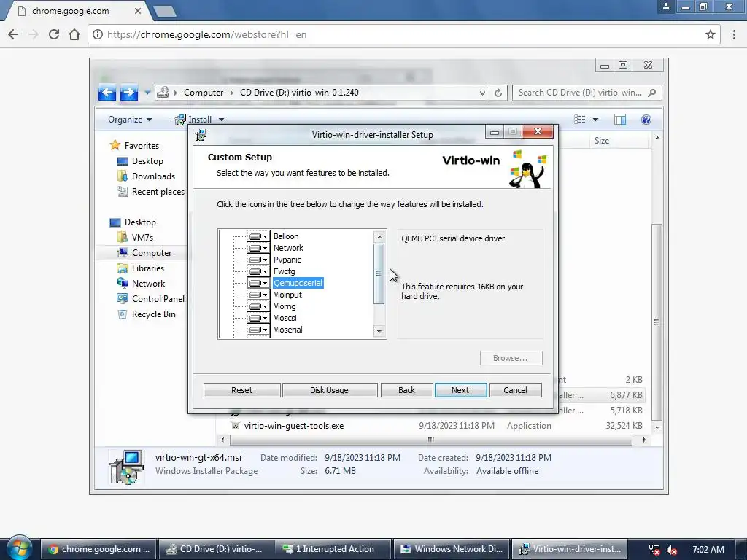This screenshot has height=560, width=747.
Task: Open Control Panel
Action: point(150,298)
